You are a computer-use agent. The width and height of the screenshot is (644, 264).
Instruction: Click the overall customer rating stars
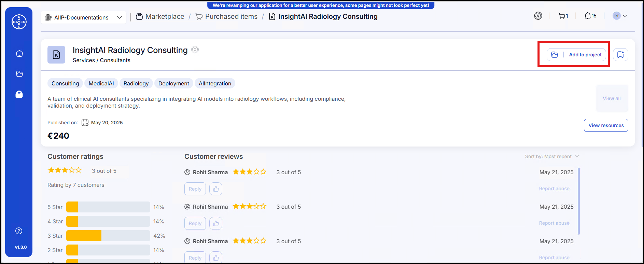65,170
